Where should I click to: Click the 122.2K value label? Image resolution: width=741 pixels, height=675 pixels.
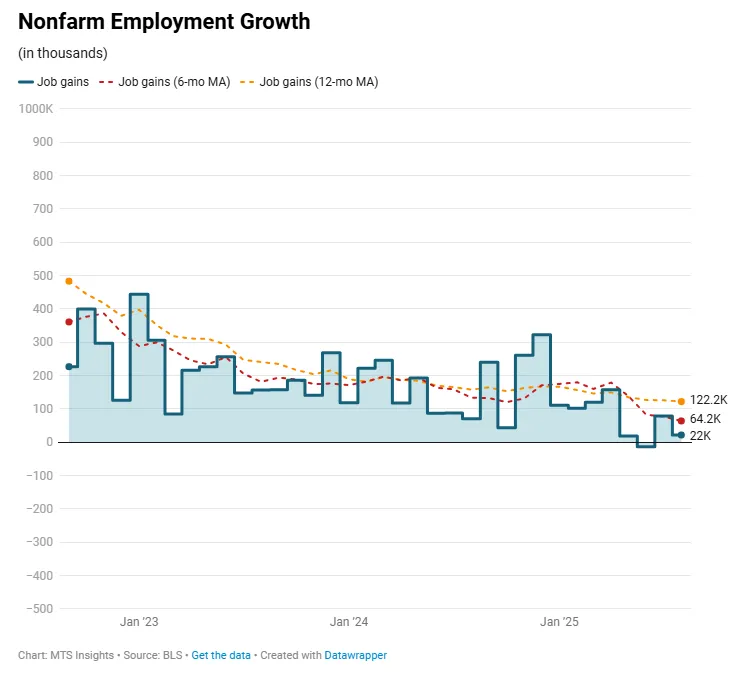[x=709, y=400]
